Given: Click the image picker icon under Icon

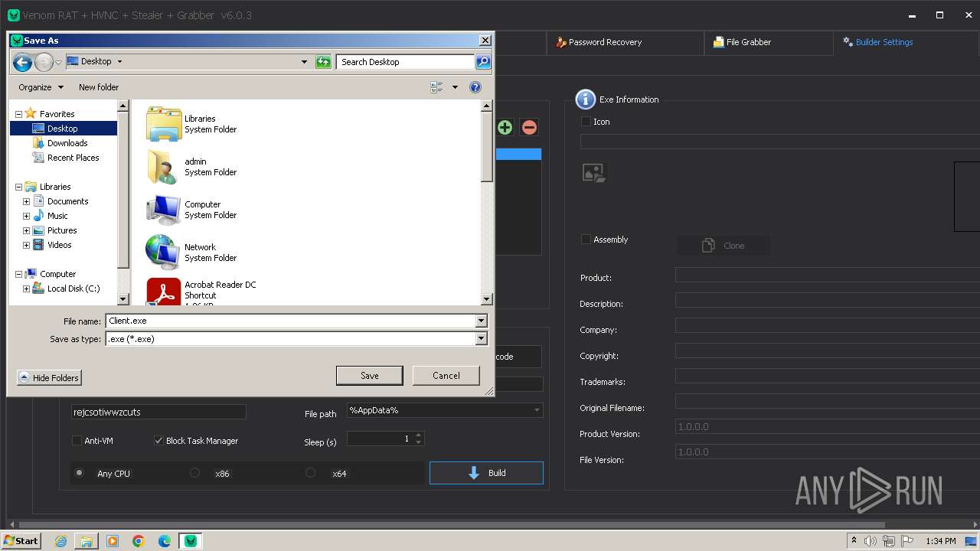Looking at the screenshot, I should pyautogui.click(x=593, y=173).
